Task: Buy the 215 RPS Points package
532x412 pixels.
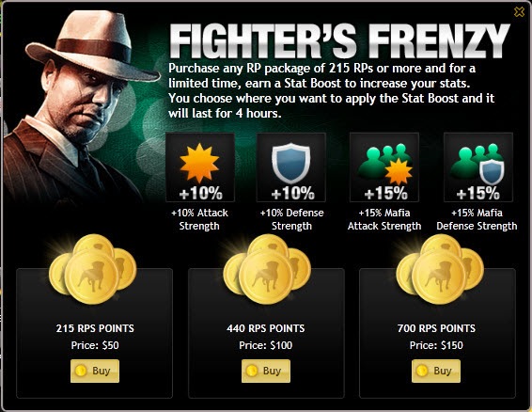Action: tap(95, 371)
